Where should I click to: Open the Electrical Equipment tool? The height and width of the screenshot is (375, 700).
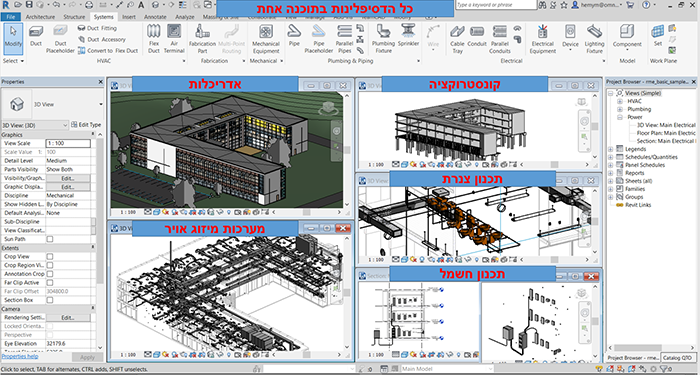click(542, 39)
